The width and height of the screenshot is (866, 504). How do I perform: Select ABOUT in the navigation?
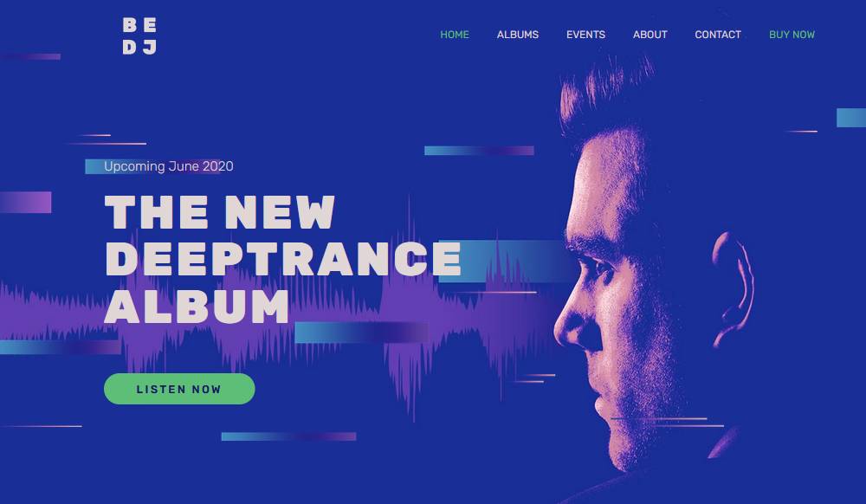(650, 35)
